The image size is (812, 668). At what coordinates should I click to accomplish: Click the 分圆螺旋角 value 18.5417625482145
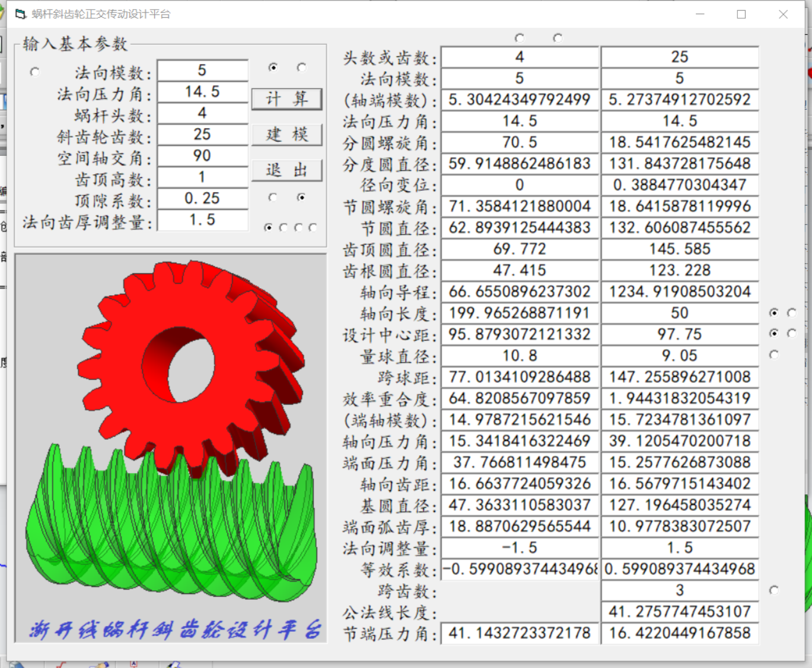pyautogui.click(x=680, y=142)
